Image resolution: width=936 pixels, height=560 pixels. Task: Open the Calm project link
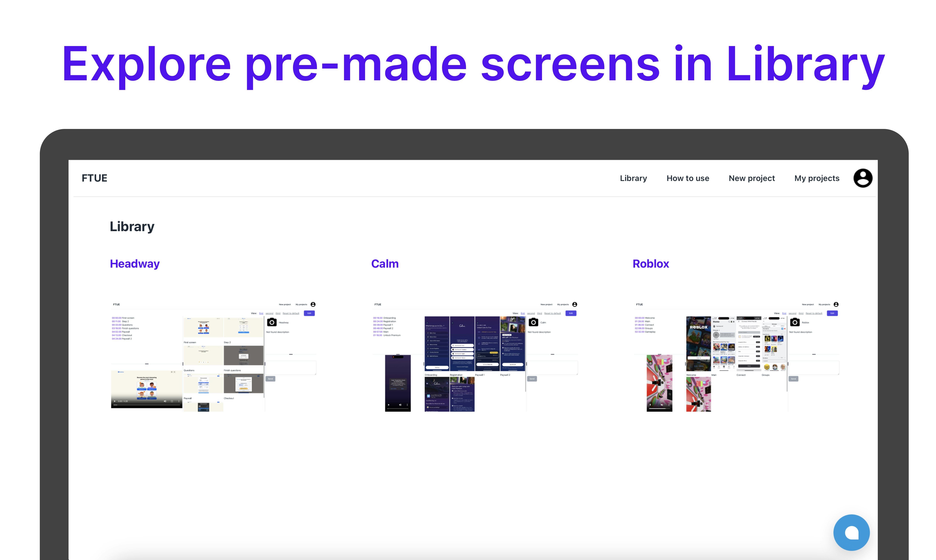tap(385, 264)
